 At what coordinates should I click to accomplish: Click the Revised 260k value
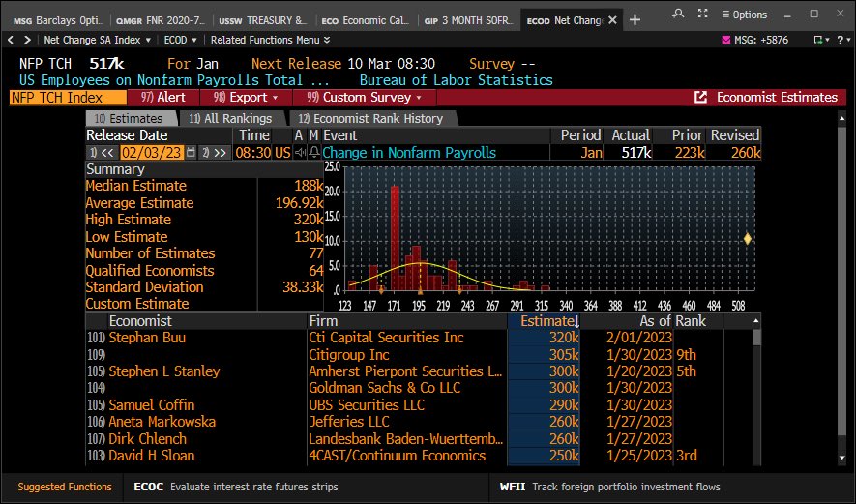[x=746, y=152]
